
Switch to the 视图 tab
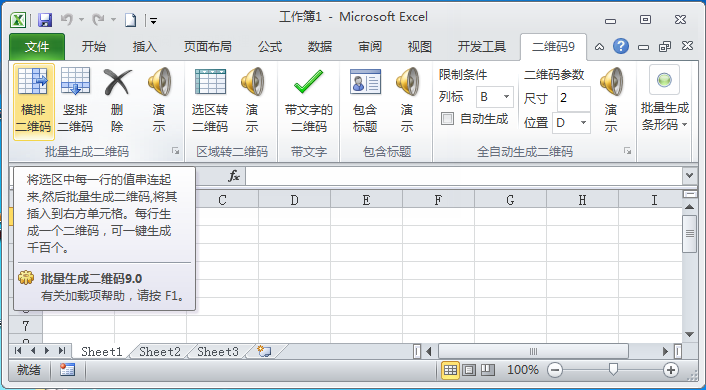pyautogui.click(x=420, y=46)
